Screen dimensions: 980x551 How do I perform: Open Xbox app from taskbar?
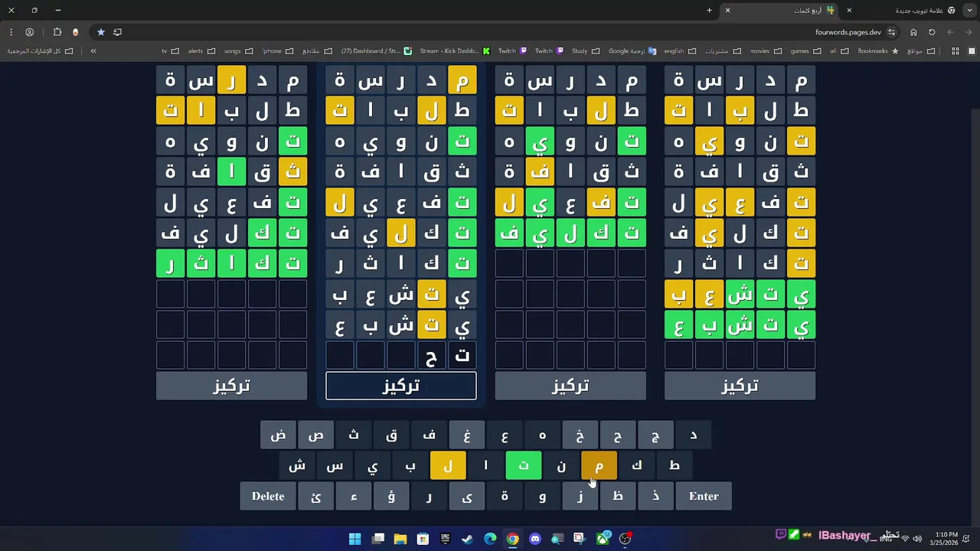(603, 539)
